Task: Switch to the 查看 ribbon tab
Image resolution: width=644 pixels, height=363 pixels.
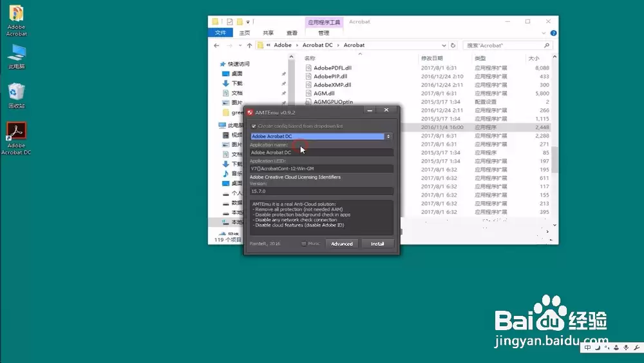Action: pos(292,33)
